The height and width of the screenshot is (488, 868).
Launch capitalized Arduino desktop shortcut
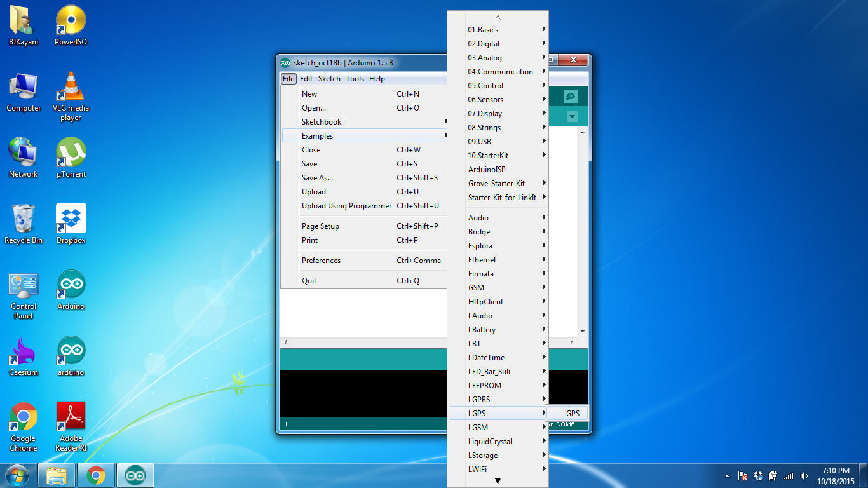pyautogui.click(x=71, y=290)
